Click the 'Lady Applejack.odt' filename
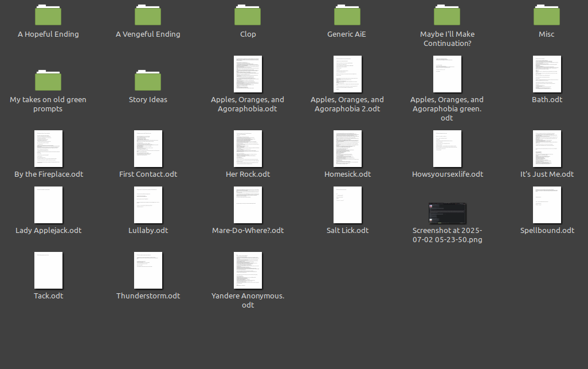588x369 pixels. click(x=48, y=231)
